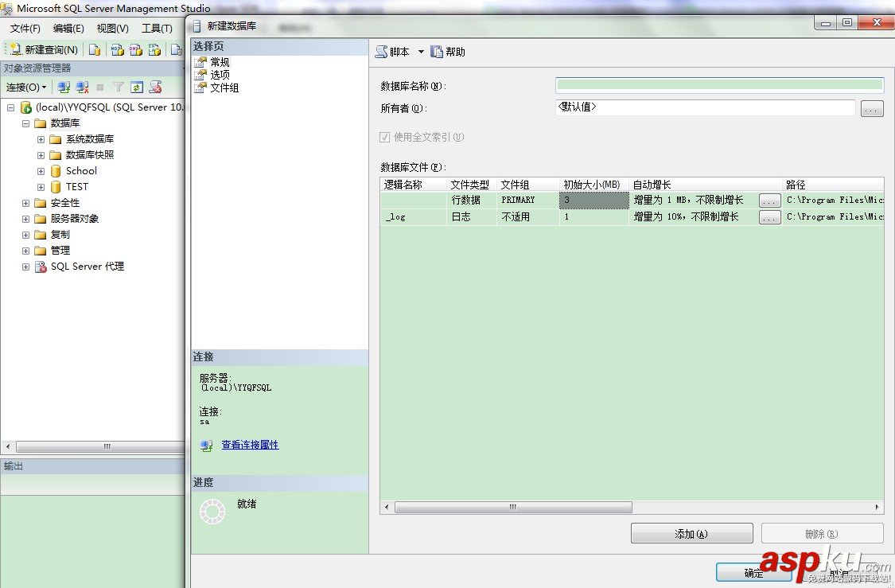The height and width of the screenshot is (588, 895).
Task: Click initial size cell with value 3
Action: point(593,201)
